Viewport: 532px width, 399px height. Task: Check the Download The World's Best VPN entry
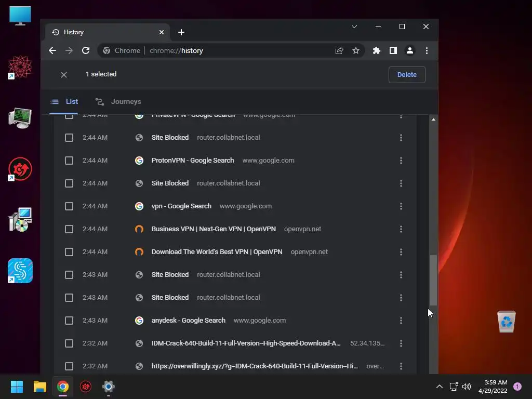pos(69,252)
